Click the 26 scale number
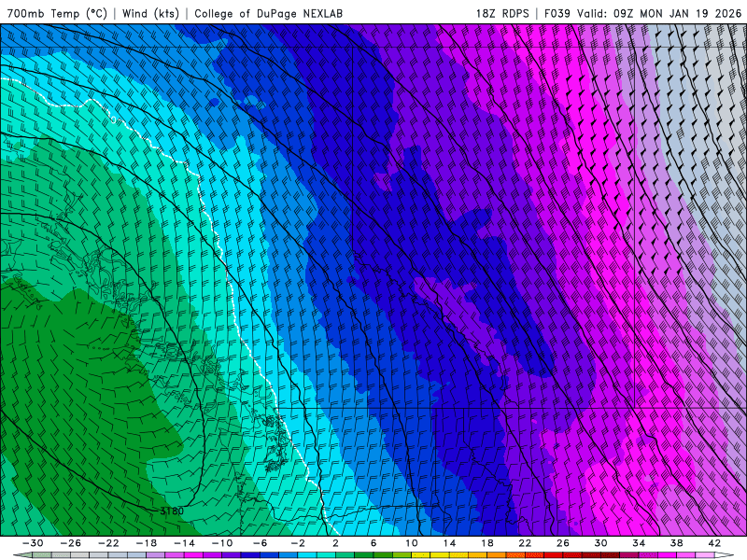This screenshot has height=560, width=747. click(563, 543)
